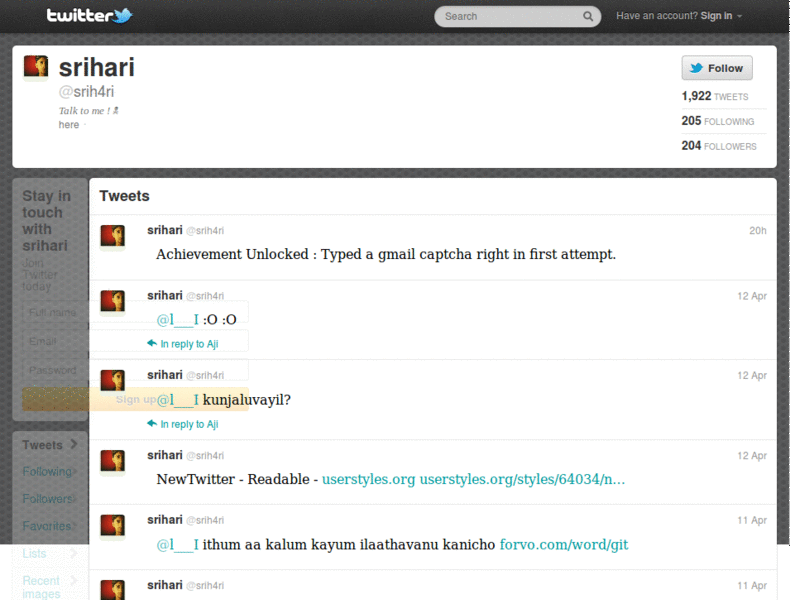Select Following in the sidebar menu
The height and width of the screenshot is (600, 800).
click(47, 471)
